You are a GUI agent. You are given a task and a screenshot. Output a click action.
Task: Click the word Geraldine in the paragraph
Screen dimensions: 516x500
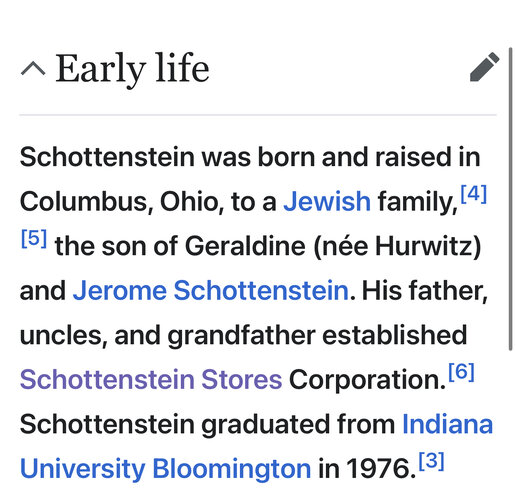click(245, 246)
